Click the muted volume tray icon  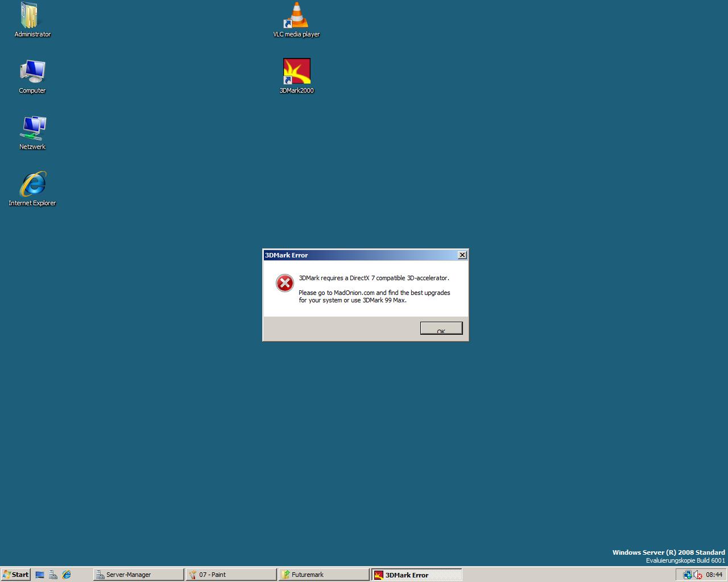click(697, 575)
